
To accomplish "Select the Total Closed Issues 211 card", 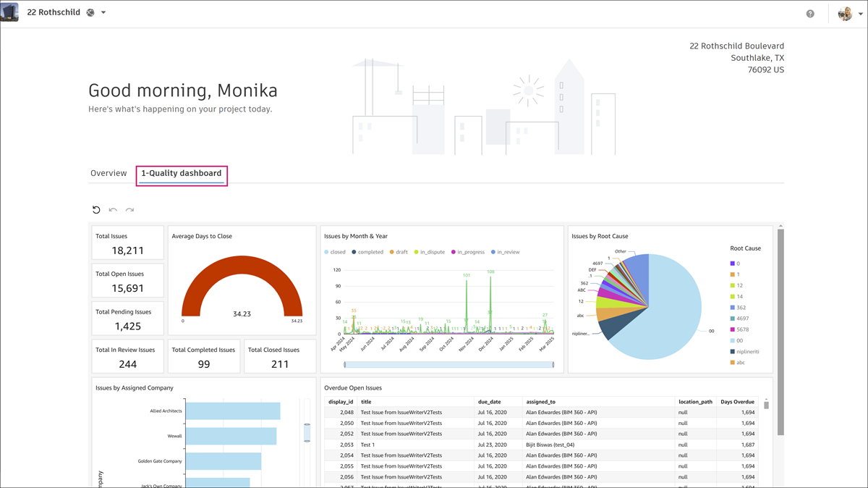I will point(280,357).
